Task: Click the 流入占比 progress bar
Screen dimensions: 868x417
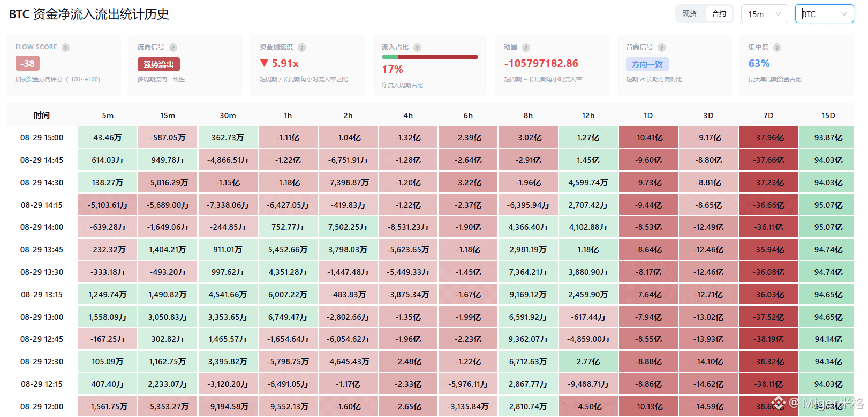Action: [x=430, y=57]
